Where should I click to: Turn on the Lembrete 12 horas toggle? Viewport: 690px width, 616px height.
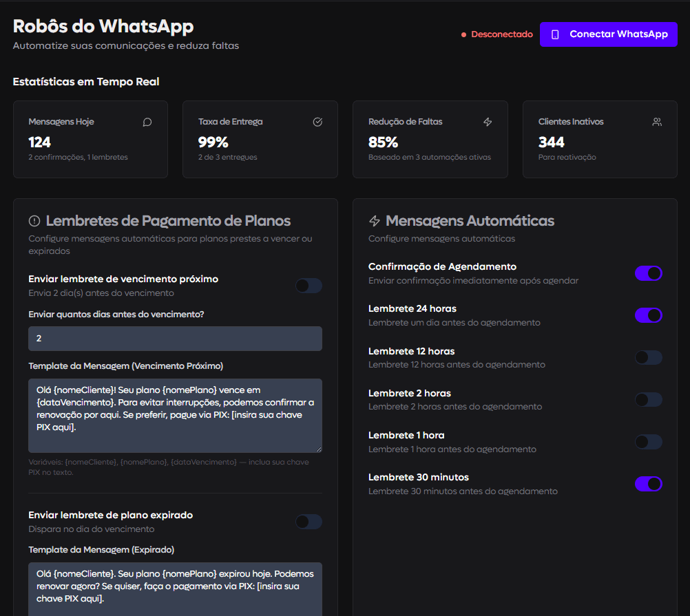pyautogui.click(x=648, y=357)
